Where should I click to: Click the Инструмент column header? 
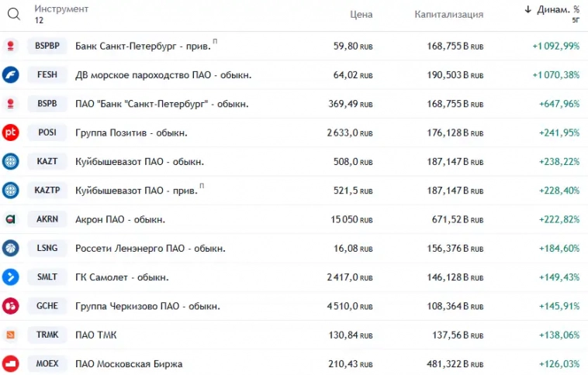click(61, 9)
